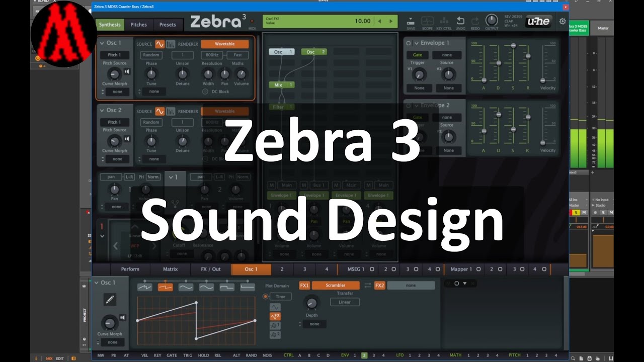644x362 pixels.
Task: Toggle Mapper 1 enable circle
Action: (478, 269)
